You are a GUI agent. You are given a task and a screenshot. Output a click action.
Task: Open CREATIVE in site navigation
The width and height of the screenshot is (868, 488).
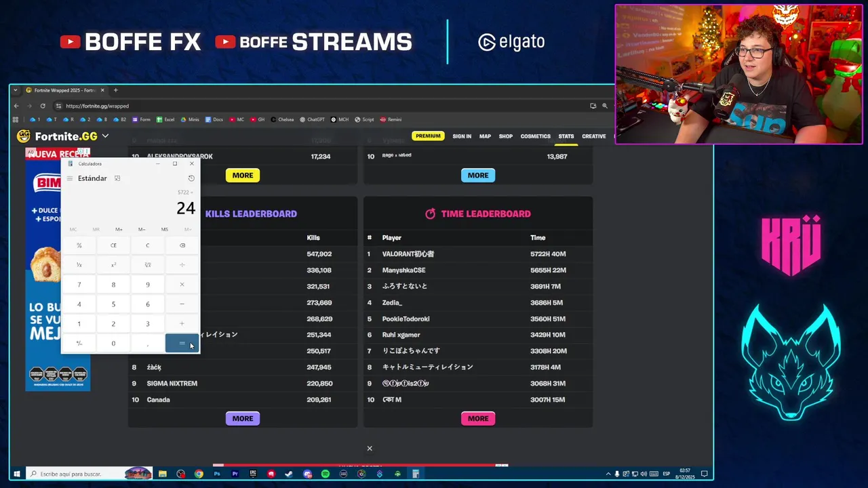[x=594, y=136]
